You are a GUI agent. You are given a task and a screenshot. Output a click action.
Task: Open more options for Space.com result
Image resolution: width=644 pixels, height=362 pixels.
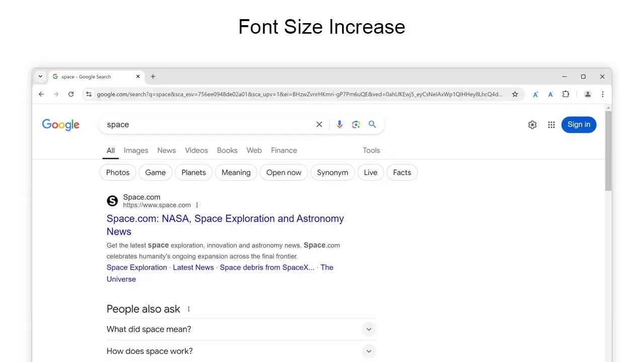click(x=197, y=205)
